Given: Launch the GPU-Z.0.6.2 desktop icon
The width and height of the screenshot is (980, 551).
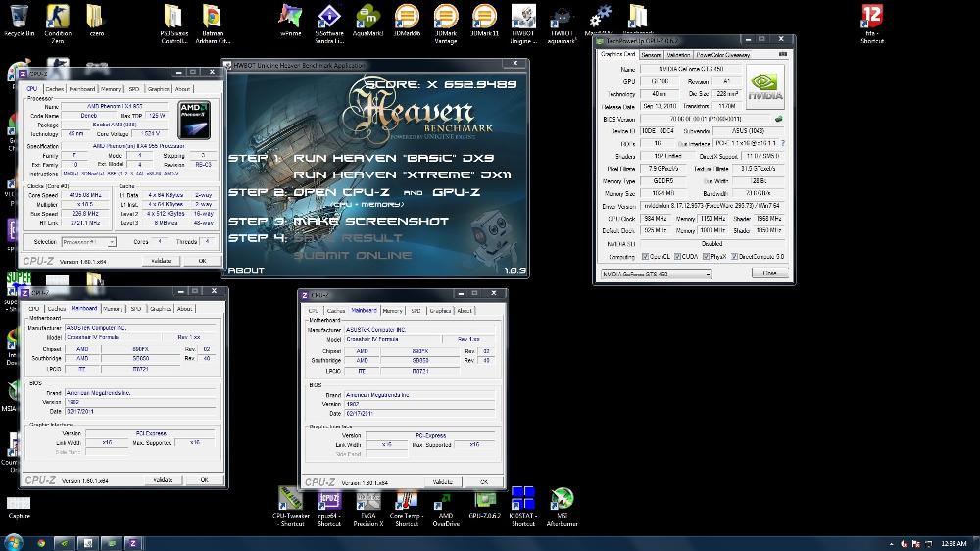Looking at the screenshot, I should (485, 505).
